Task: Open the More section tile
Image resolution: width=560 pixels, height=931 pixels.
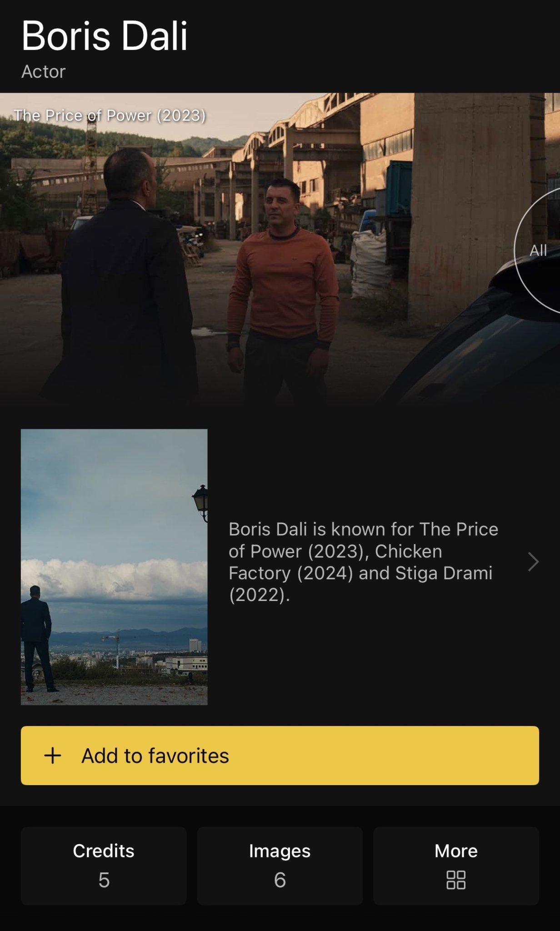Action: pos(456,866)
